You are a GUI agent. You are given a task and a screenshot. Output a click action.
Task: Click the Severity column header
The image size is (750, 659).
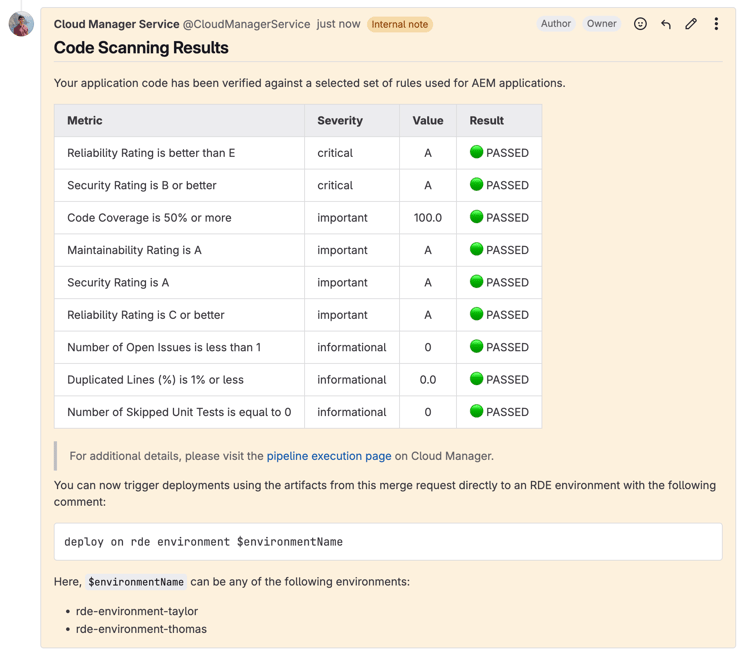(340, 121)
